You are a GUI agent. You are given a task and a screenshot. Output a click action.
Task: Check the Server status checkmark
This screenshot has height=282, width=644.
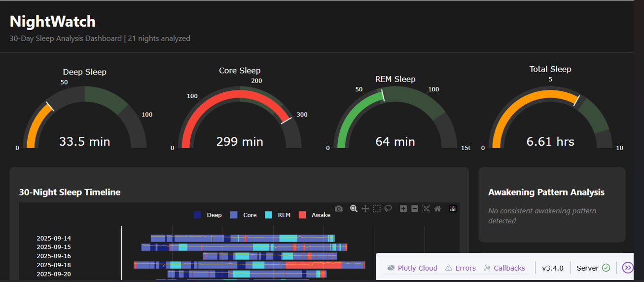pyautogui.click(x=606, y=268)
